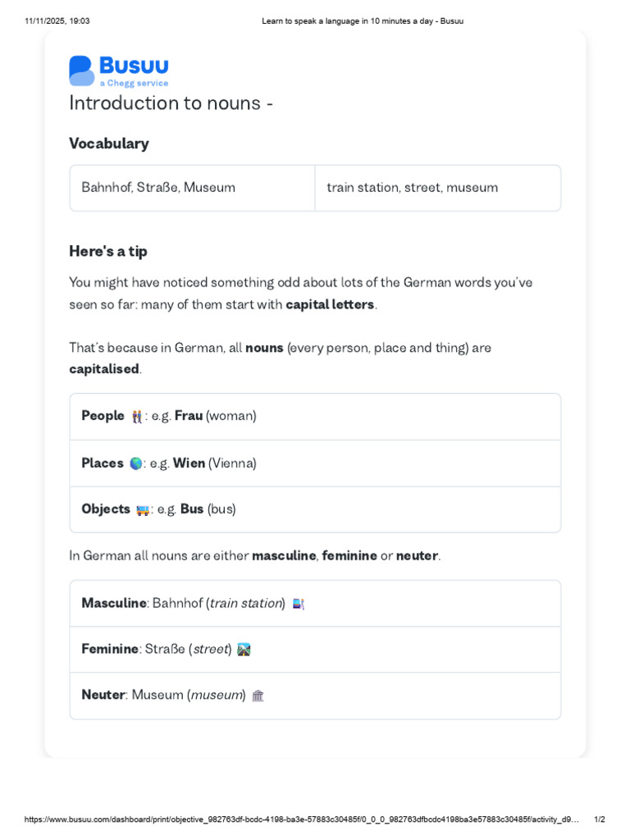Click the 'train station, street, museum' cell
Screen dimensions: 630x840
(x=412, y=188)
